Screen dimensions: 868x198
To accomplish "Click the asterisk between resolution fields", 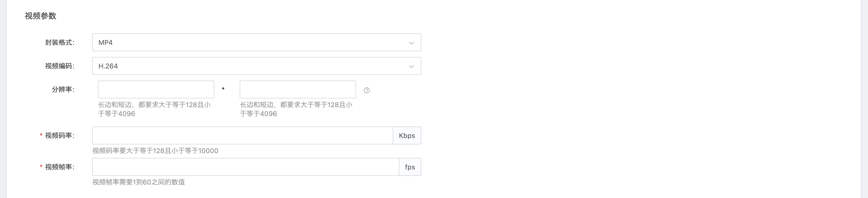I will tap(223, 89).
